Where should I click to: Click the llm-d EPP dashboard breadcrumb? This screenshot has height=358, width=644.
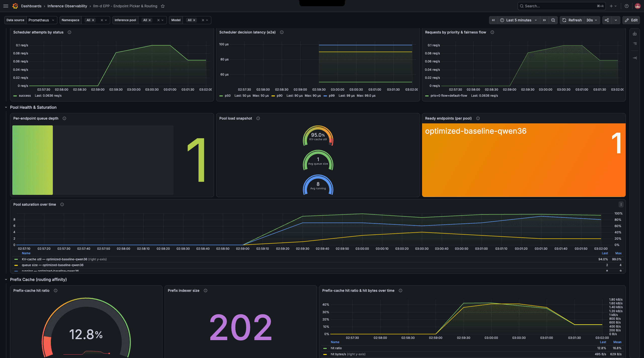[125, 6]
